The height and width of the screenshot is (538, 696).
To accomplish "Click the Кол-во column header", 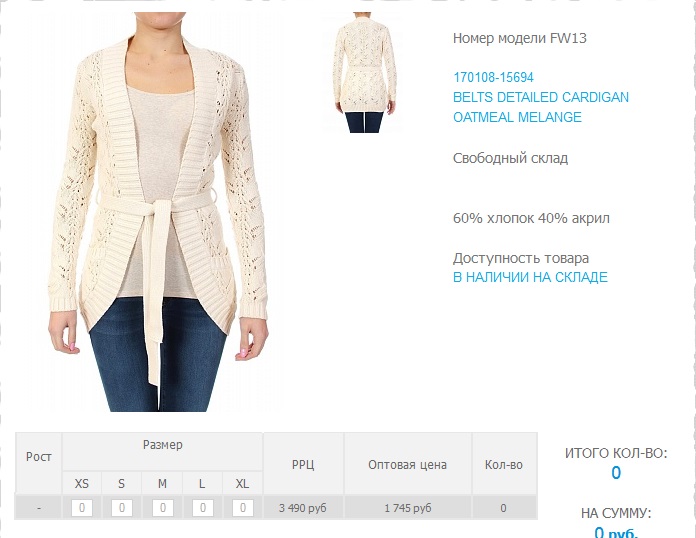I will click(x=504, y=464).
